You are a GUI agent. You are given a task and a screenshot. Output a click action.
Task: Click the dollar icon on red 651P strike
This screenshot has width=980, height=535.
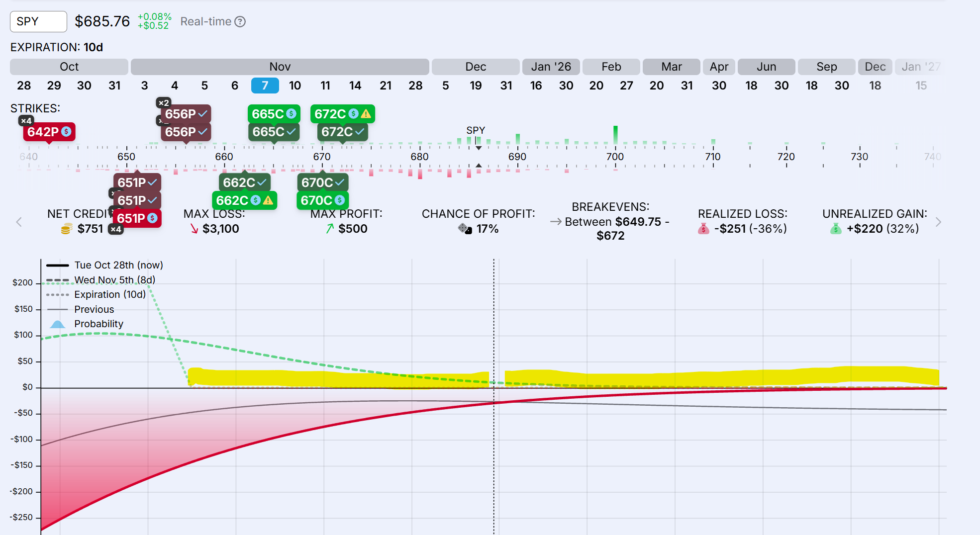(x=153, y=218)
